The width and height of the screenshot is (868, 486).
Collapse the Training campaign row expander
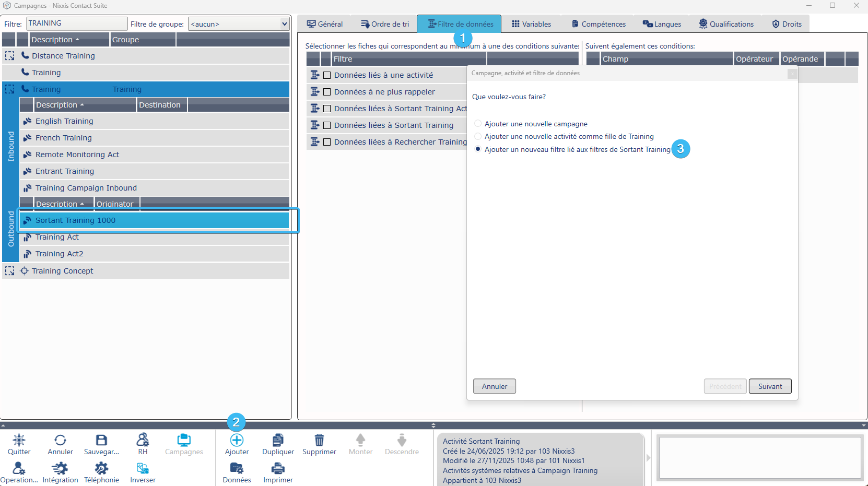tap(9, 89)
